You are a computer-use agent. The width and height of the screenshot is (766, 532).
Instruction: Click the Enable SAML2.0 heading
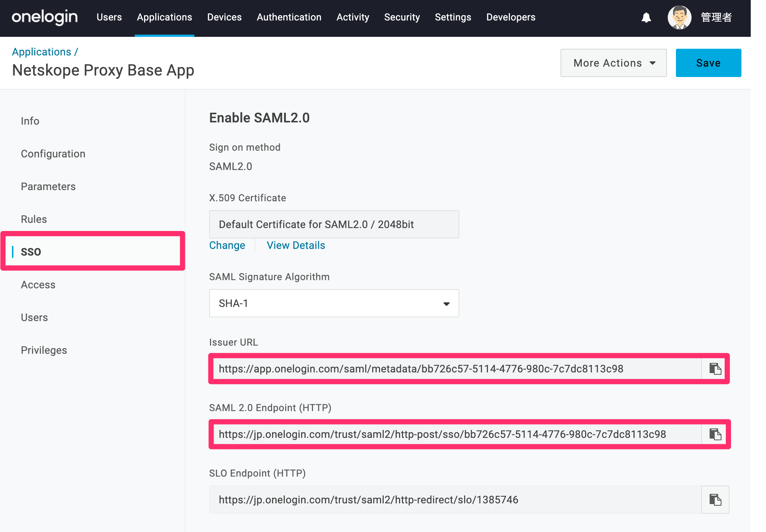pos(259,118)
